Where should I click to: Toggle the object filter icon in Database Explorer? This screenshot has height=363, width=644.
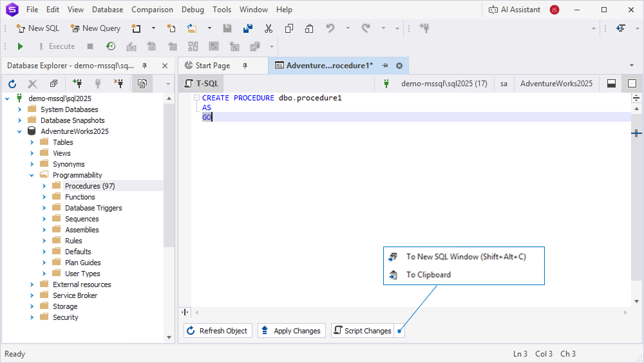(142, 84)
